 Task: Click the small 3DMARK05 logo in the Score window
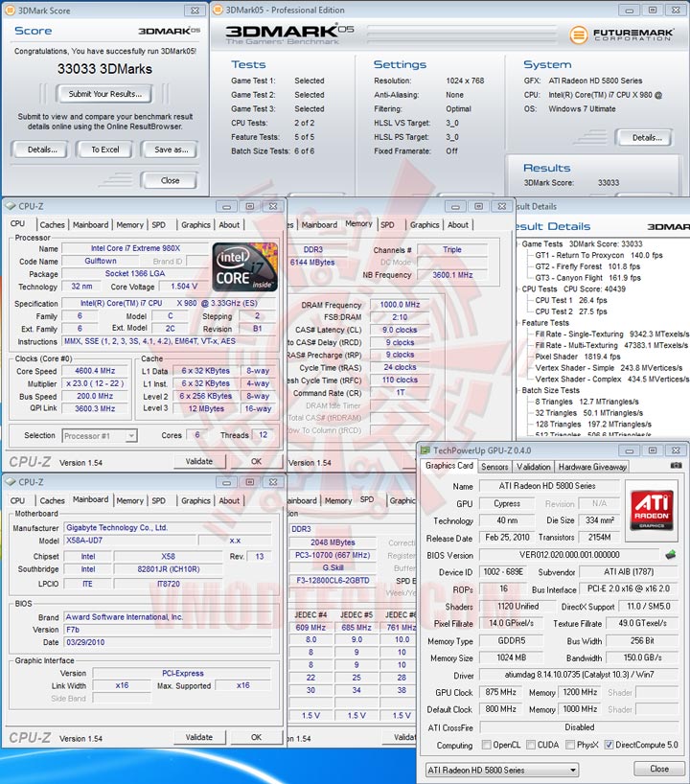(169, 31)
